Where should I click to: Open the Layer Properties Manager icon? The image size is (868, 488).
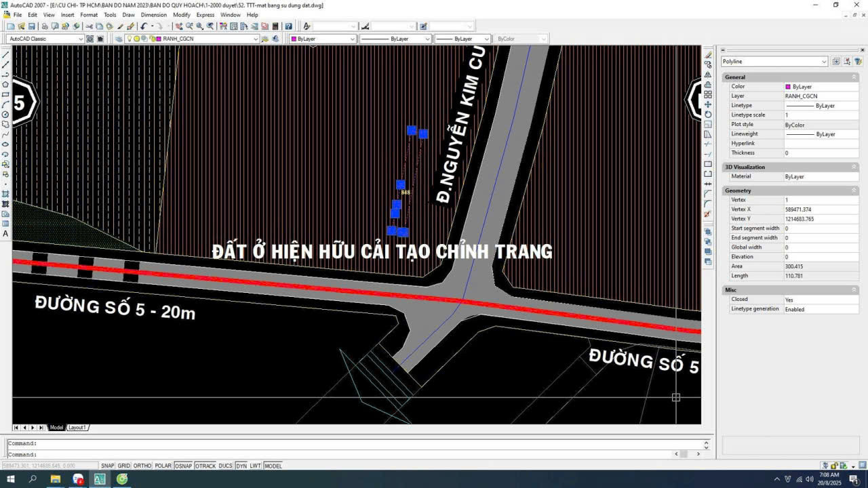point(119,39)
